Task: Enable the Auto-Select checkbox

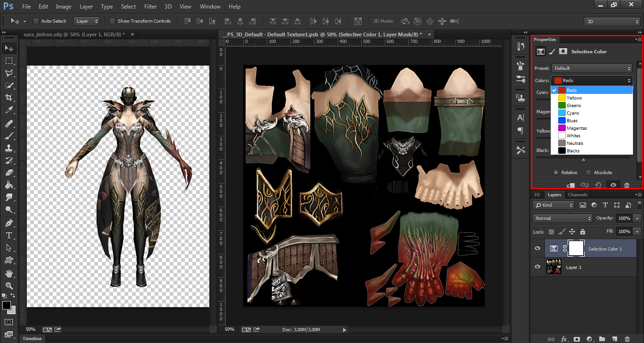Action: (36, 21)
